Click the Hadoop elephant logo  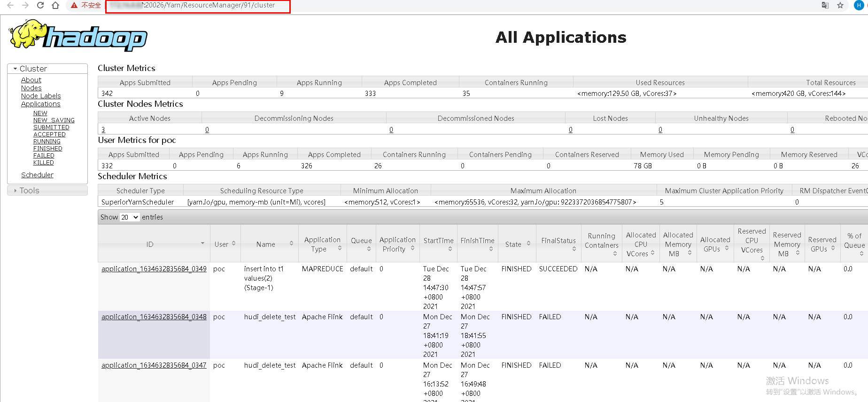pyautogui.click(x=78, y=35)
